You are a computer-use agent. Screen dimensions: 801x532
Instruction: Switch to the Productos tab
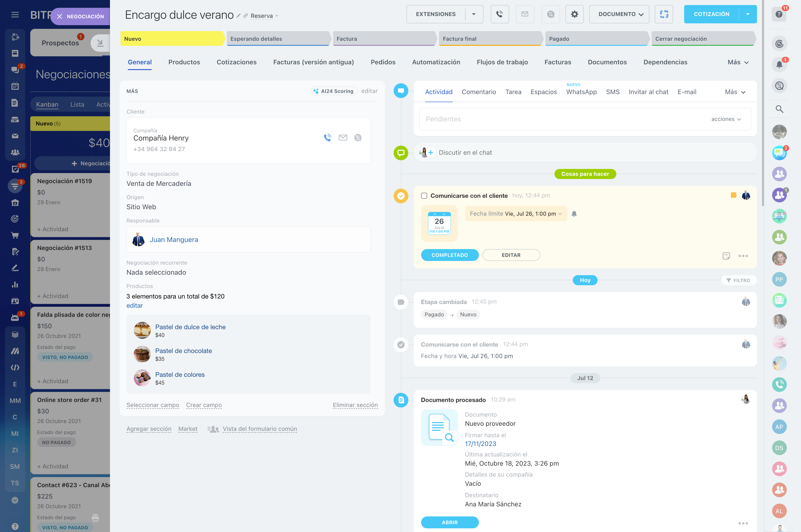tap(184, 62)
